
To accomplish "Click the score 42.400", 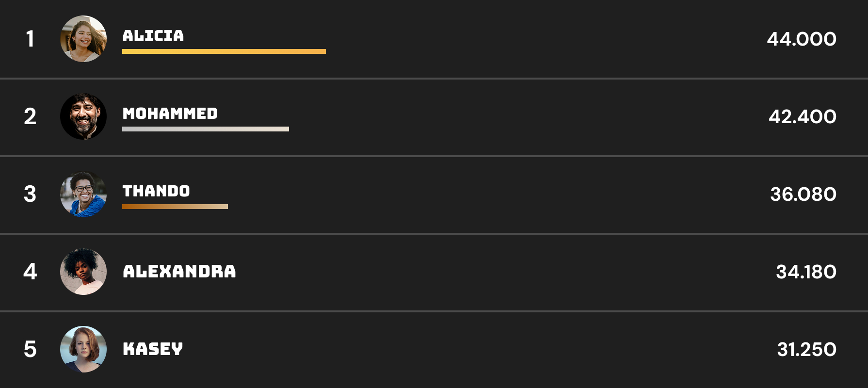I will (803, 117).
